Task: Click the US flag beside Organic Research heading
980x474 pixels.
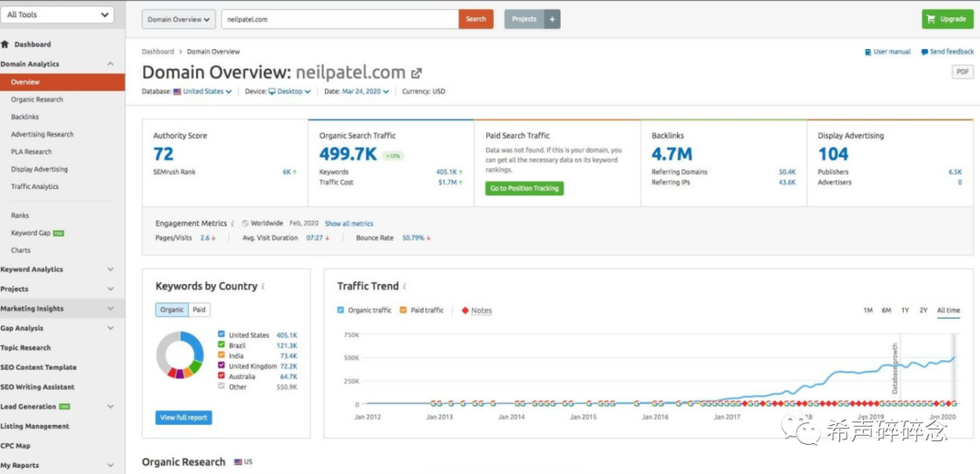Action: (238, 462)
